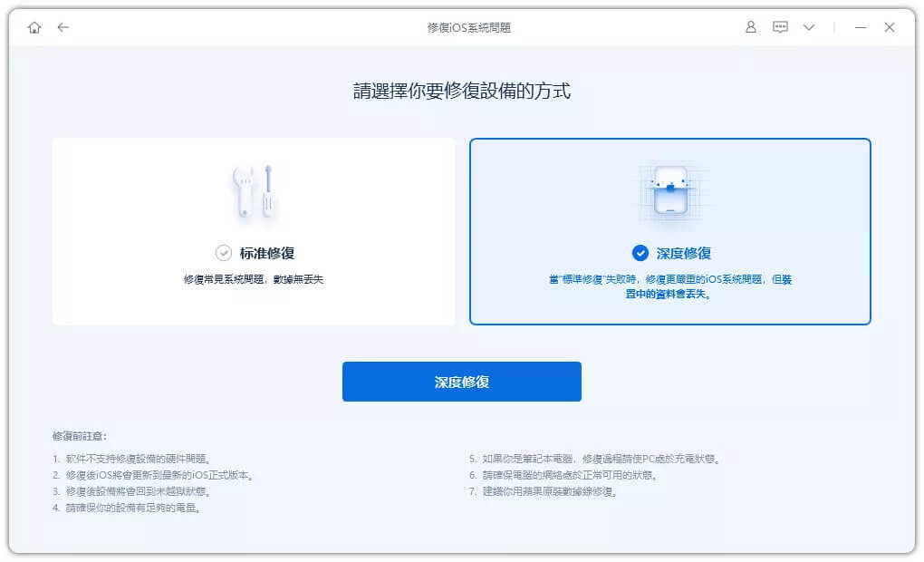Click the window title 修復iOS系統問題
Screen dimensions: 924x562
pyautogui.click(x=469, y=28)
